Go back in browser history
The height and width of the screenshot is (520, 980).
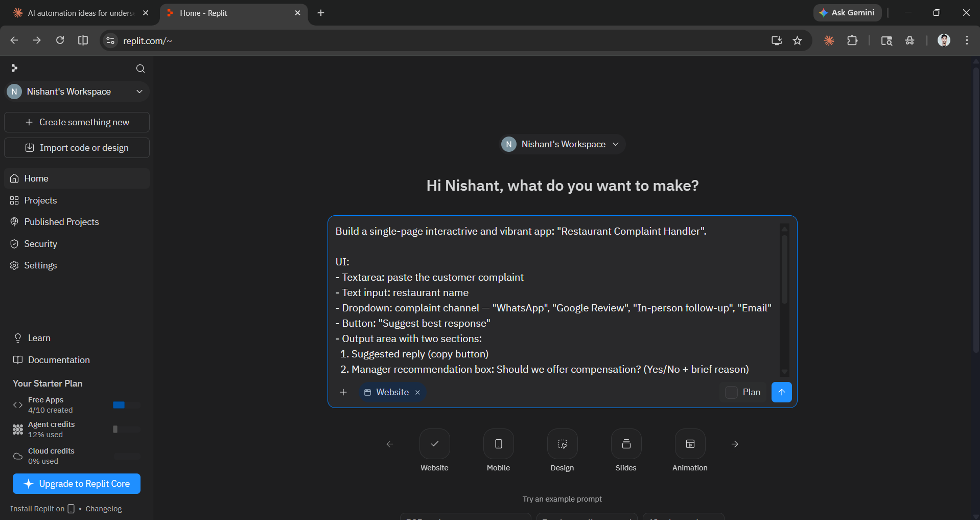point(14,40)
